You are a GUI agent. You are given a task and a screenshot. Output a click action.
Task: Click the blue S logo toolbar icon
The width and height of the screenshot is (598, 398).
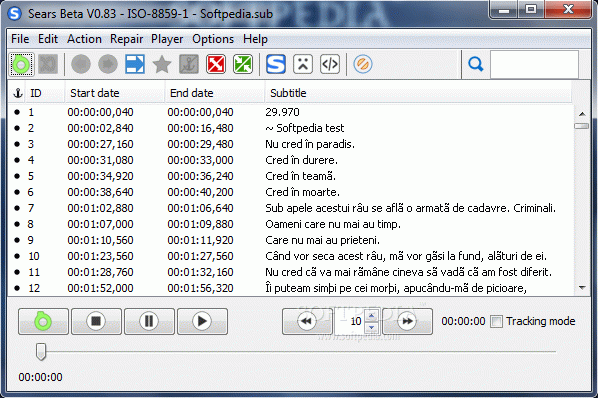276,64
